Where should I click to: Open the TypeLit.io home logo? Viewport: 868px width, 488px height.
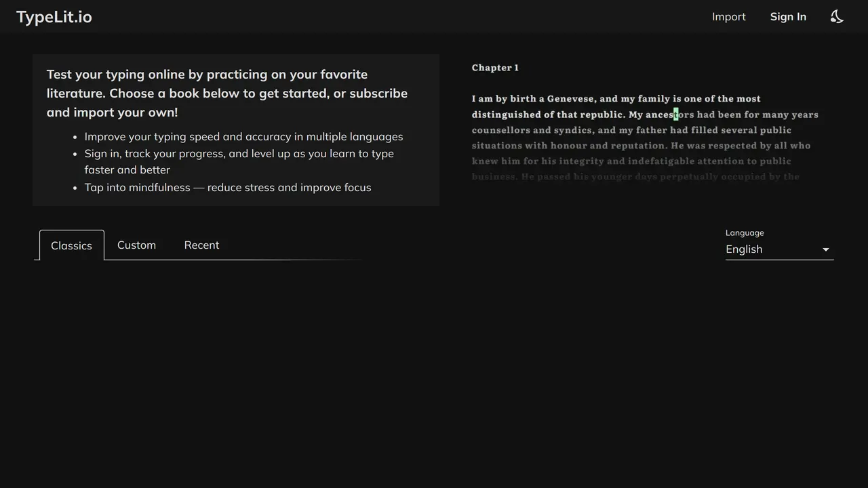pyautogui.click(x=54, y=17)
